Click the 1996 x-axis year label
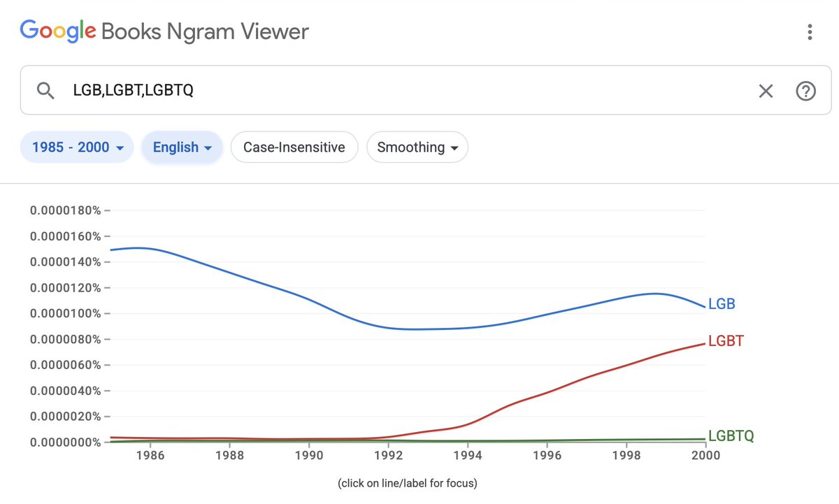The width and height of the screenshot is (839, 504). tap(547, 455)
